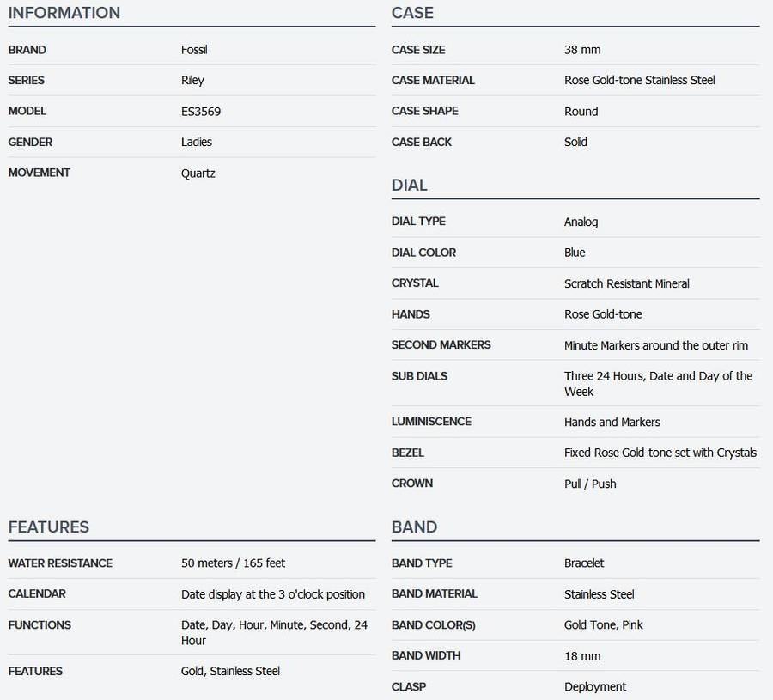Screen dimensions: 773x700
Task: Click the INFORMATION section heading
Action: click(64, 13)
